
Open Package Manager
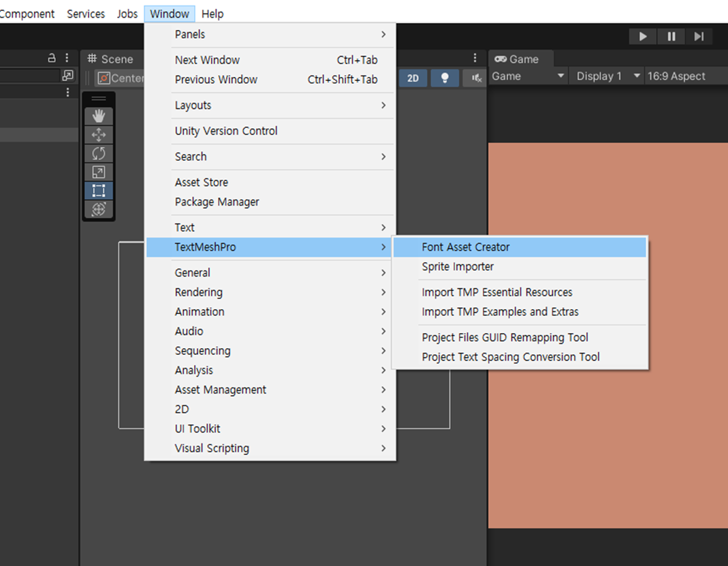point(270,202)
